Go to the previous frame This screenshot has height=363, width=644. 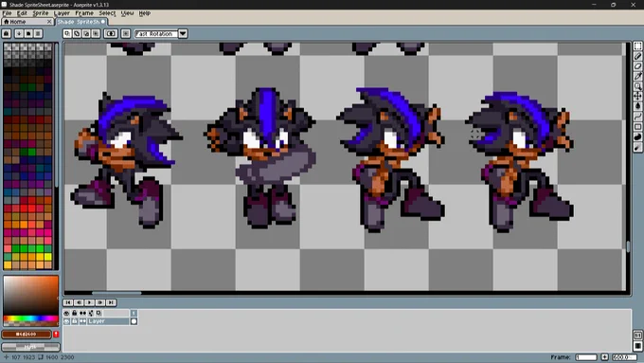click(79, 302)
